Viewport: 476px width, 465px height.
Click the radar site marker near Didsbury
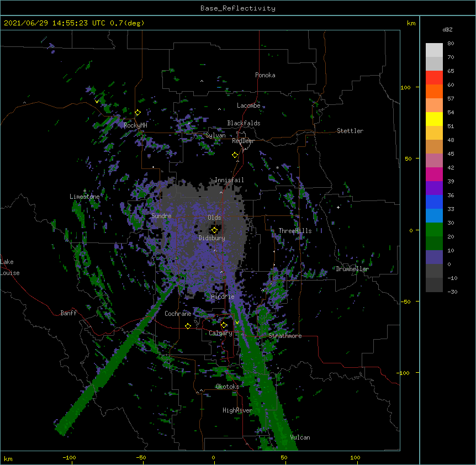tap(214, 230)
